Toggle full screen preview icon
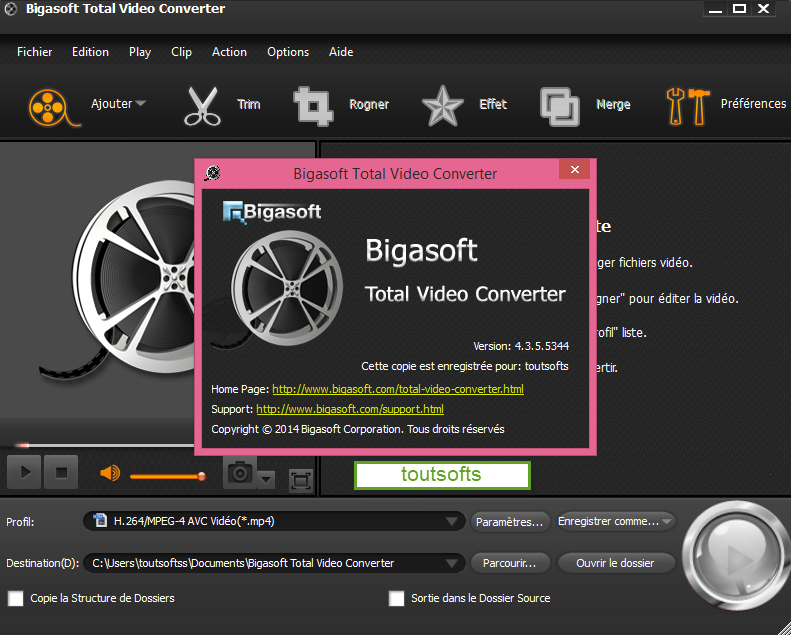The width and height of the screenshot is (791, 635). (301, 480)
